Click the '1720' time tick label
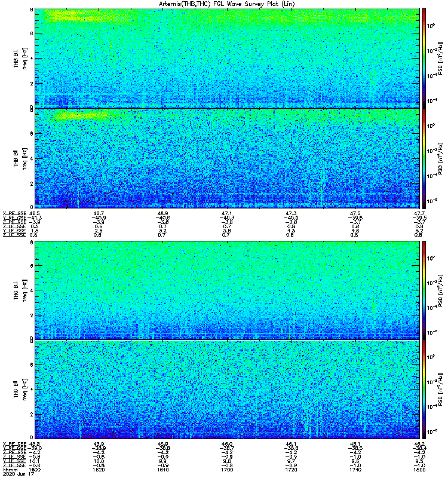The image size is (448, 478). point(291,470)
